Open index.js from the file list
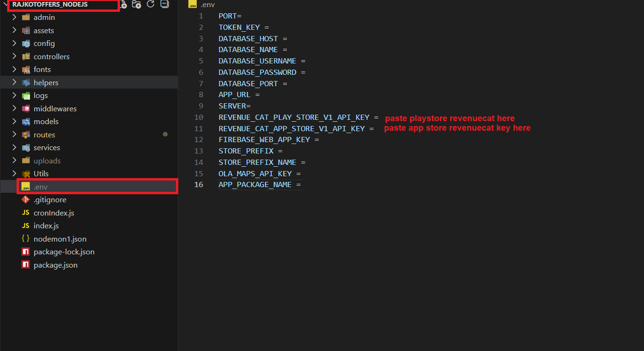 point(46,226)
